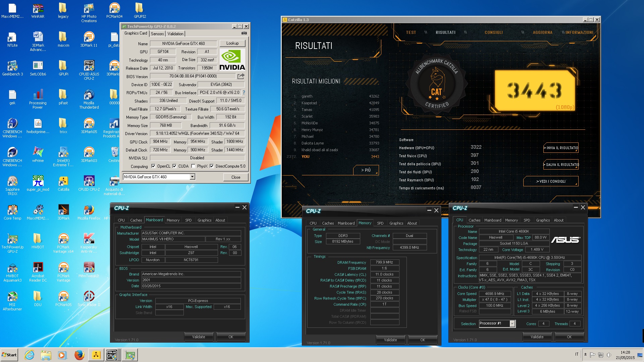
Task: Open the WinRAR desktop icon
Action: tap(38, 11)
